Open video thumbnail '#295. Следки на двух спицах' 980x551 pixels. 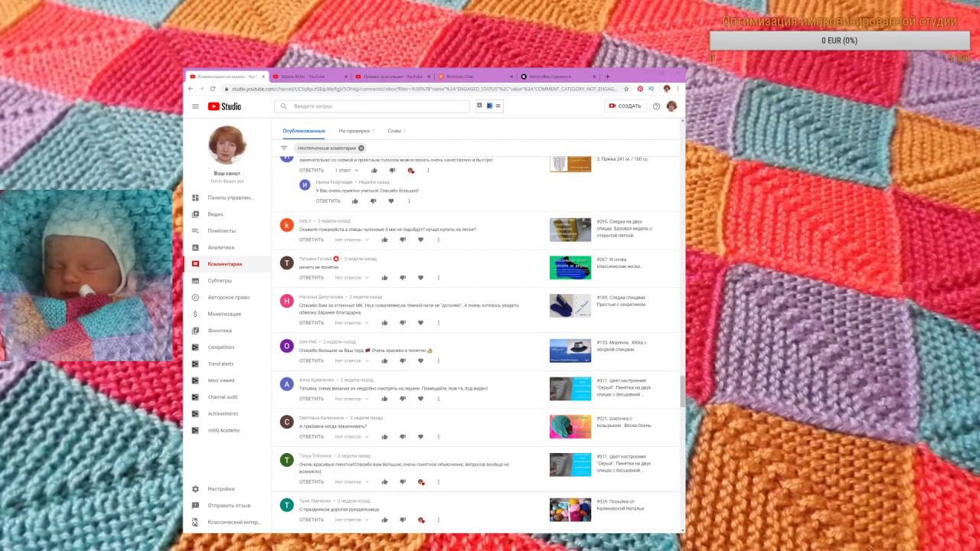[570, 230]
